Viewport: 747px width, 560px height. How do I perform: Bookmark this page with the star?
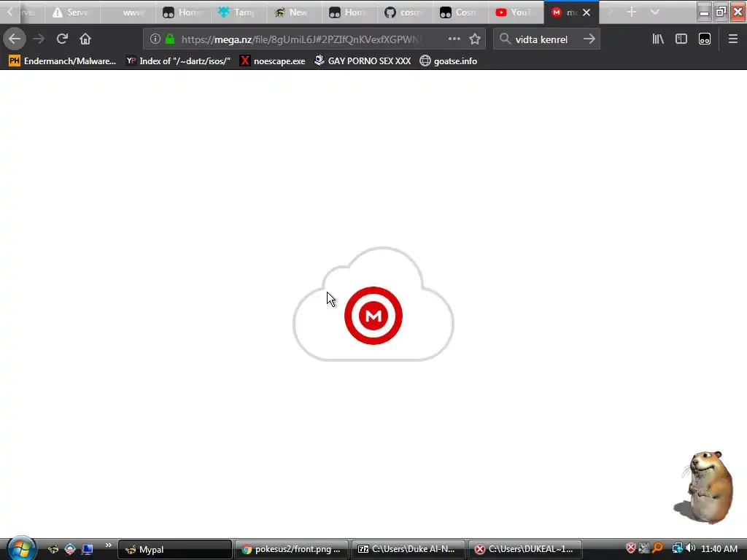click(475, 39)
